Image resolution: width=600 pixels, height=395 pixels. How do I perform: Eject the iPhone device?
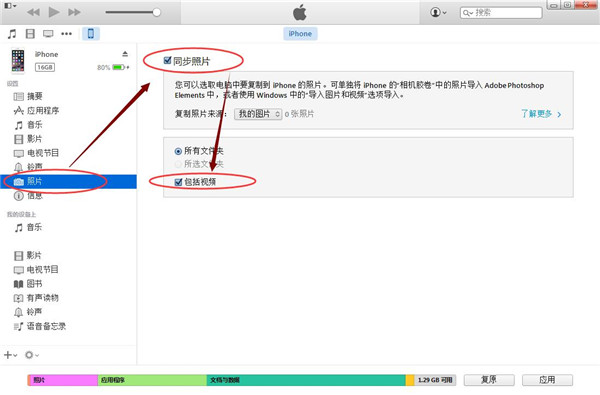(125, 54)
